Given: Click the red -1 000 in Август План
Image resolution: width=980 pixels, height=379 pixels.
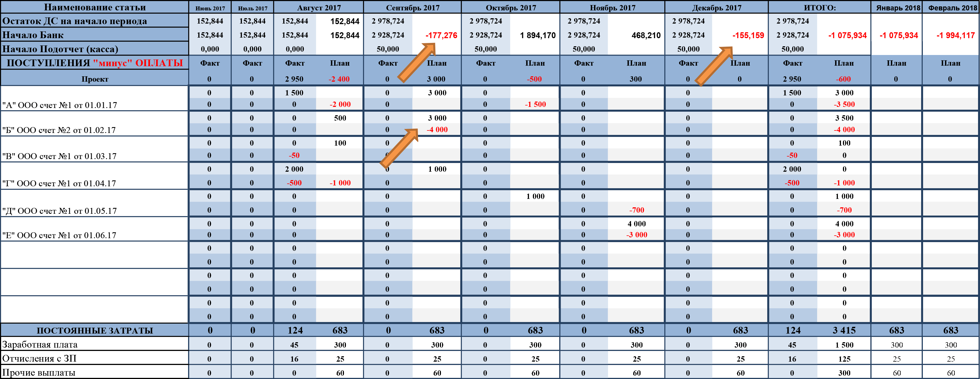Looking at the screenshot, I should point(340,183).
